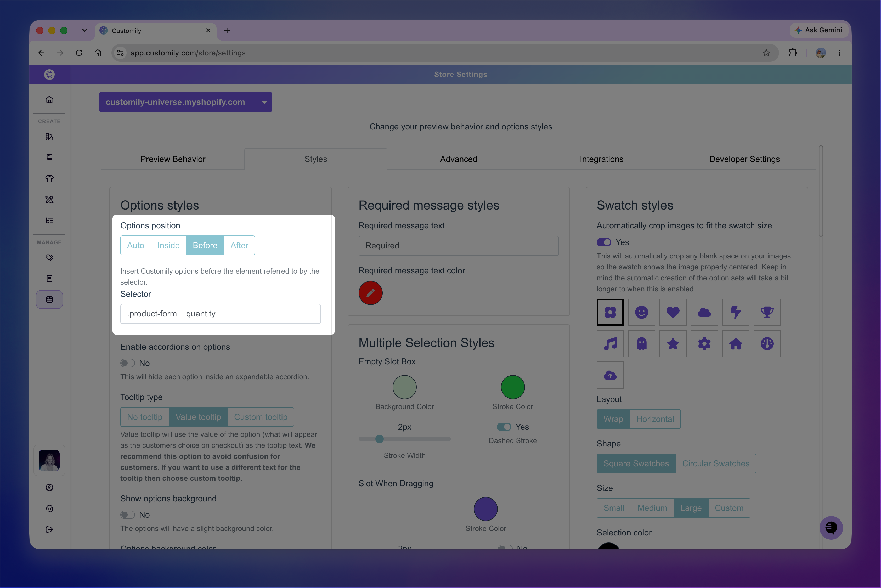Choose the Custom tooltip option
This screenshot has width=881, height=588.
pos(261,417)
